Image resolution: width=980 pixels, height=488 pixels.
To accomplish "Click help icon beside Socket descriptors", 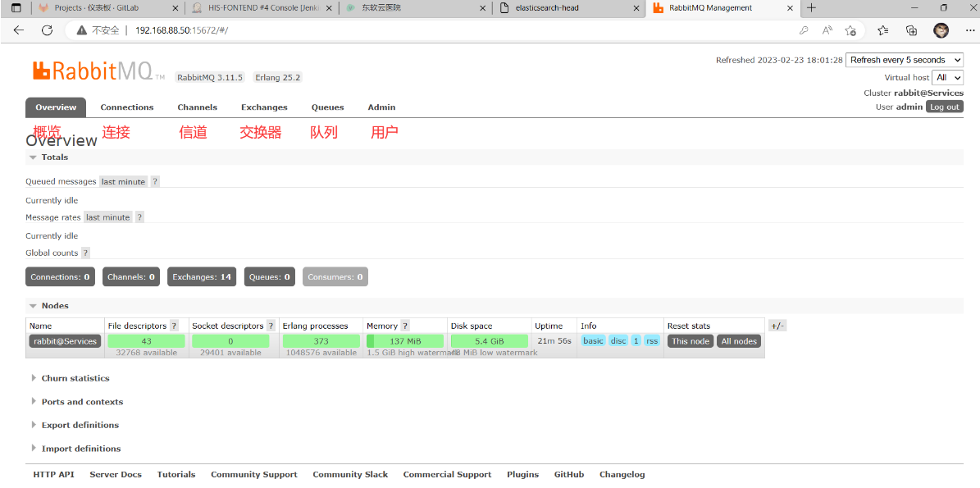I will pos(271,326).
